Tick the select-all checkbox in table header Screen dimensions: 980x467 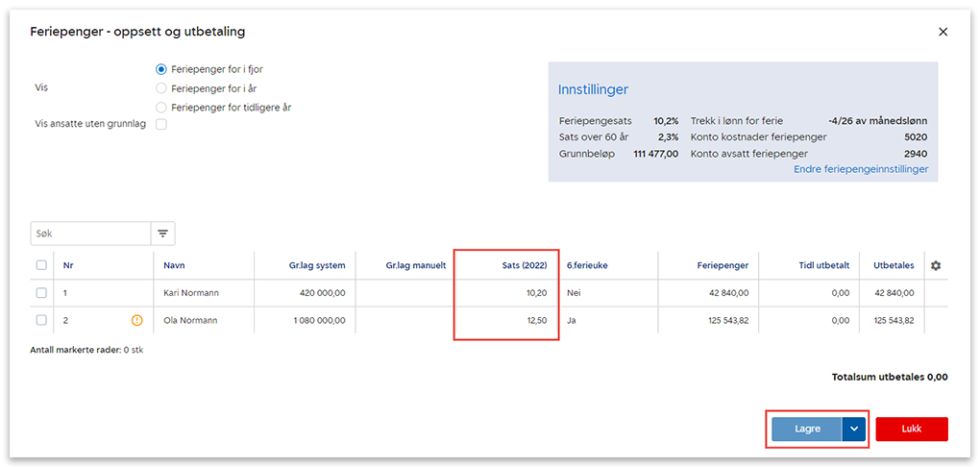[41, 265]
